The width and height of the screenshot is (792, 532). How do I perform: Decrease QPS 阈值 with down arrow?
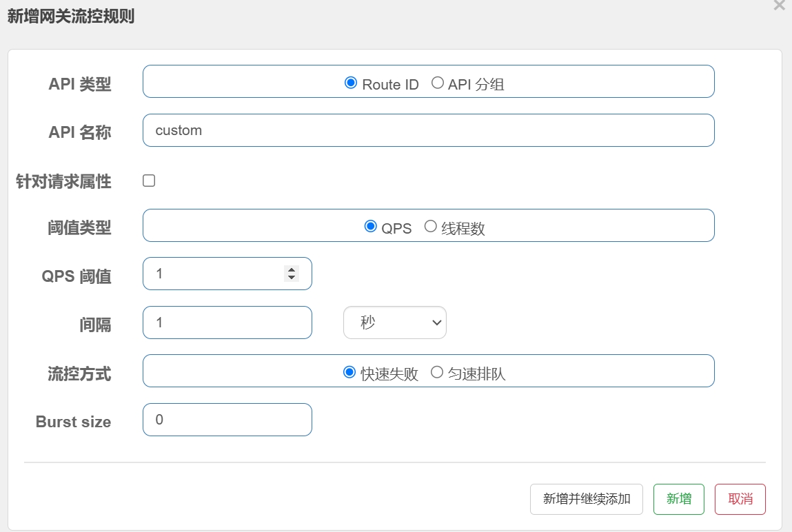292,277
